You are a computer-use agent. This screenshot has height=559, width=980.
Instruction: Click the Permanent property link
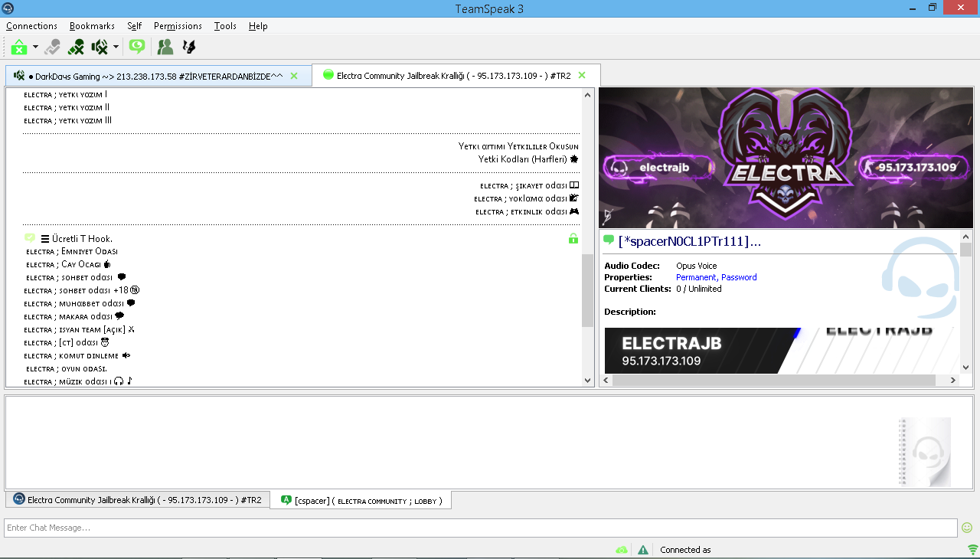[x=696, y=277]
